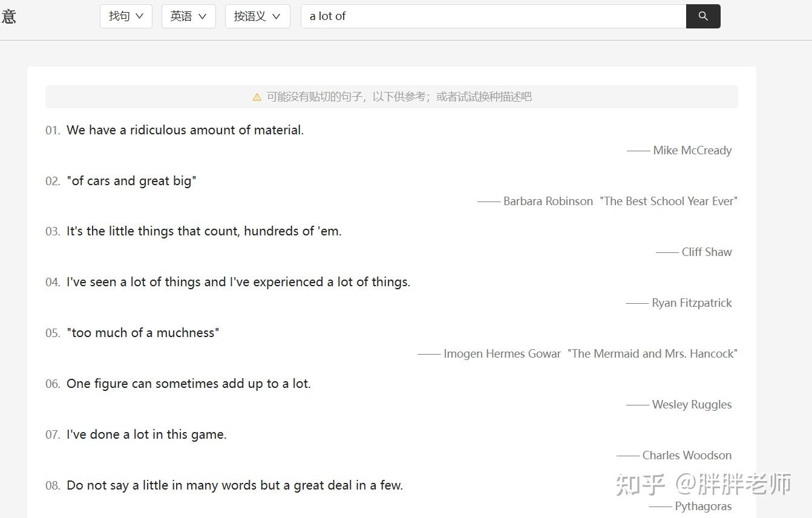Open the 找句 dropdown
This screenshot has width=812, height=518.
pyautogui.click(x=125, y=16)
